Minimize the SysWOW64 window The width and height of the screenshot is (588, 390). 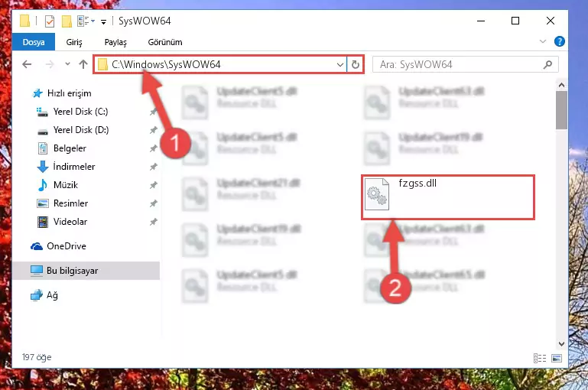(x=481, y=21)
